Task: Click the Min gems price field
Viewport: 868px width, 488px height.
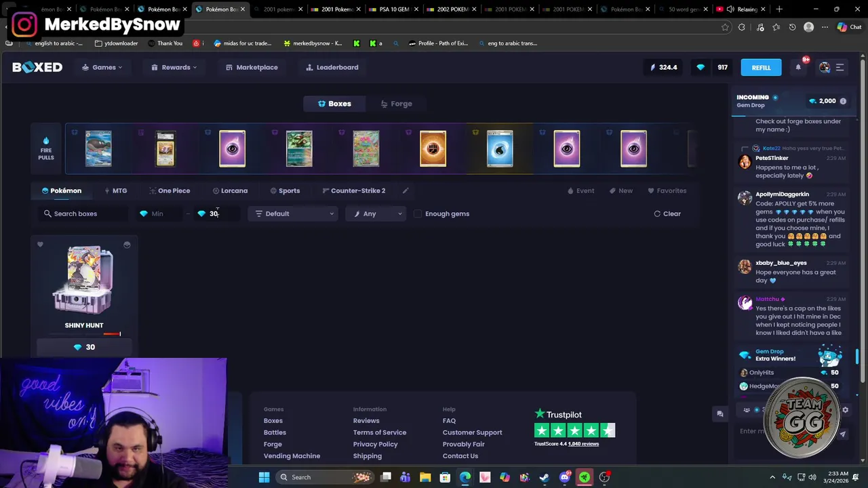Action: click(x=160, y=213)
